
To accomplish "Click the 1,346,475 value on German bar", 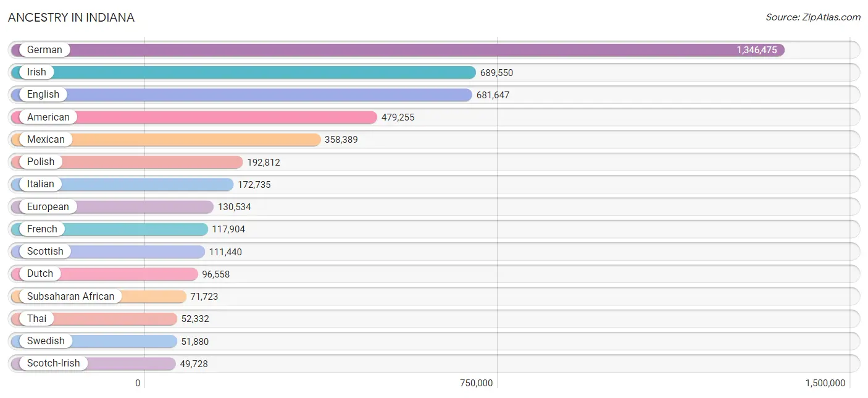I will pos(757,50).
